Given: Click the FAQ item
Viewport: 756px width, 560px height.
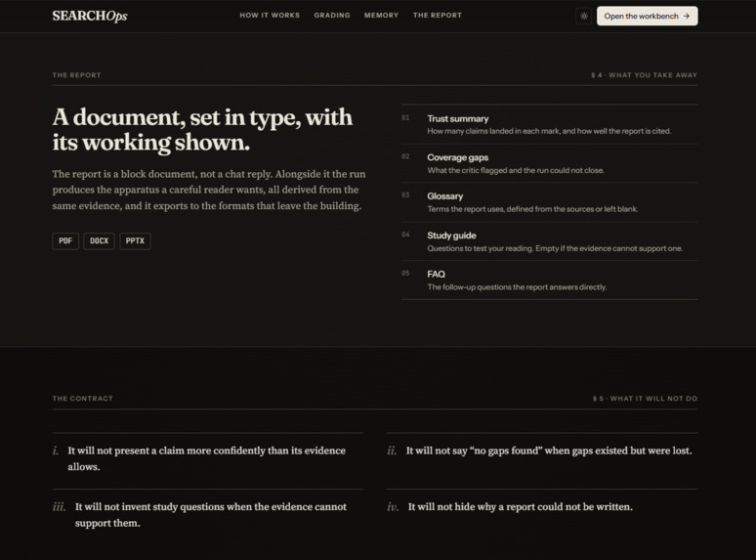Looking at the screenshot, I should [x=550, y=280].
